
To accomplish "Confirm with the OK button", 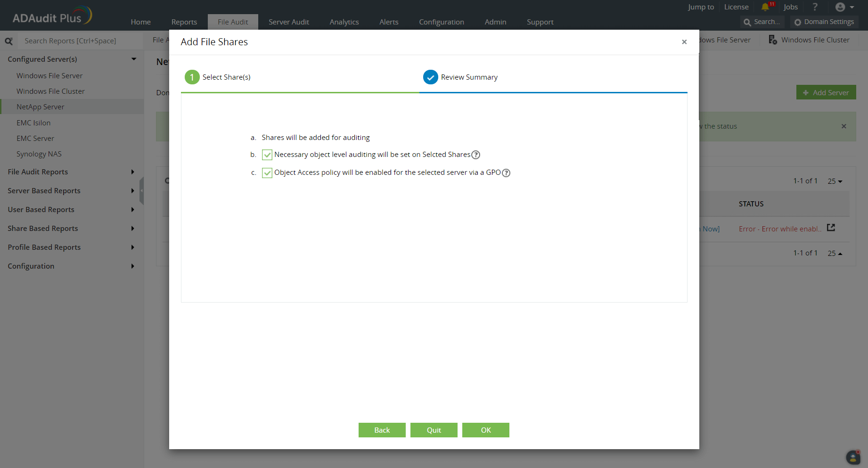I will (486, 430).
